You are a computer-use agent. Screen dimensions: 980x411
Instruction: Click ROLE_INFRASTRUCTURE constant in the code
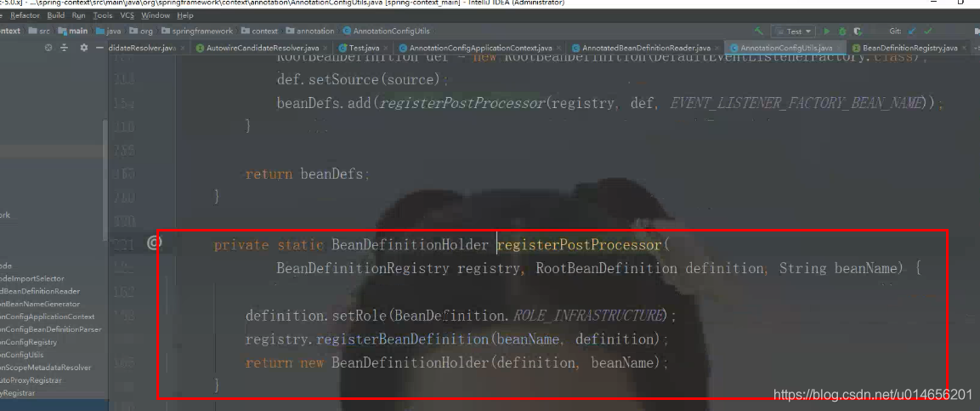point(586,316)
